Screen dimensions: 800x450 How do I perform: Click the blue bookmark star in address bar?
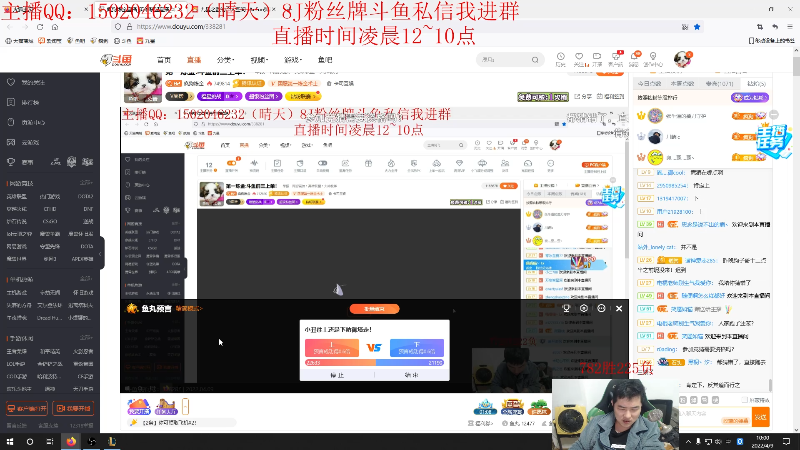[697, 27]
